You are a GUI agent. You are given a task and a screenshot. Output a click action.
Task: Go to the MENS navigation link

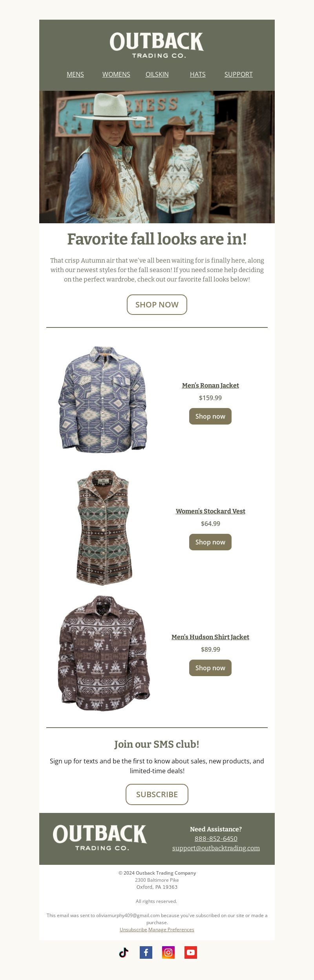(75, 74)
